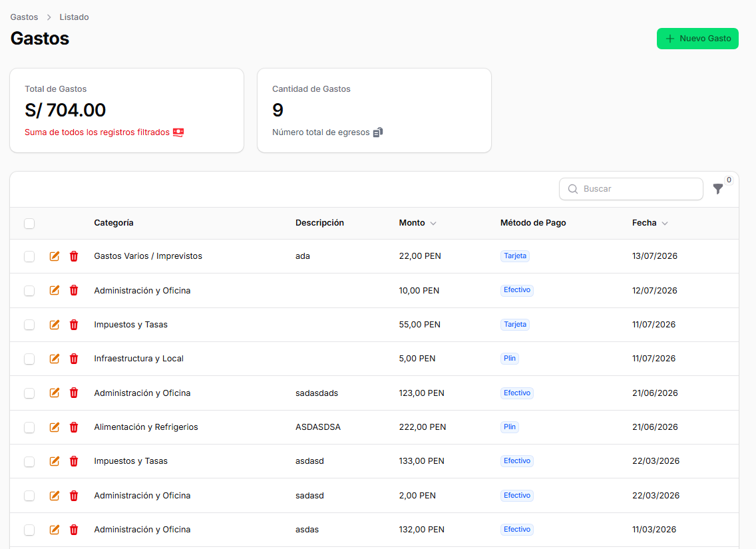
Task: Edit the Alimentación y Refrigerios expense
Action: coord(55,427)
